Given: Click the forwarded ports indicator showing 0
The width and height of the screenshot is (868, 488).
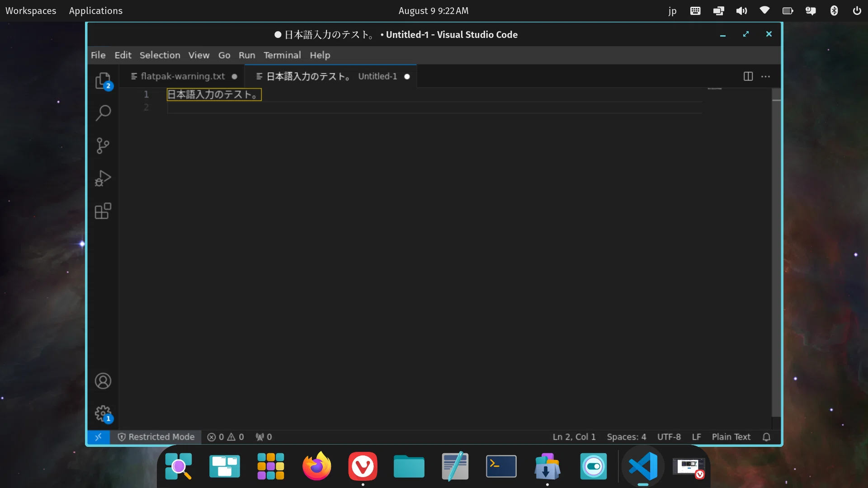Looking at the screenshot, I should pyautogui.click(x=264, y=437).
